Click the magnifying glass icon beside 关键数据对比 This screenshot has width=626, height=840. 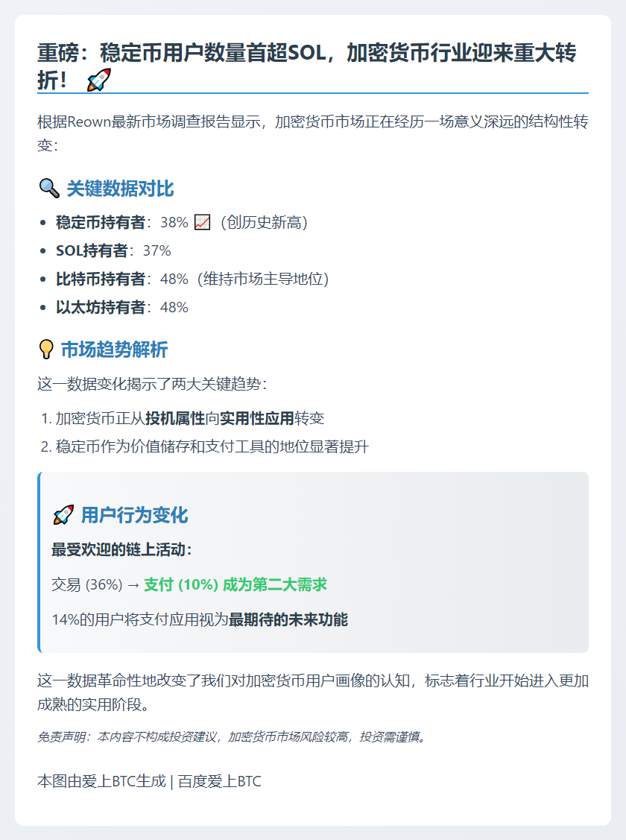tap(49, 189)
